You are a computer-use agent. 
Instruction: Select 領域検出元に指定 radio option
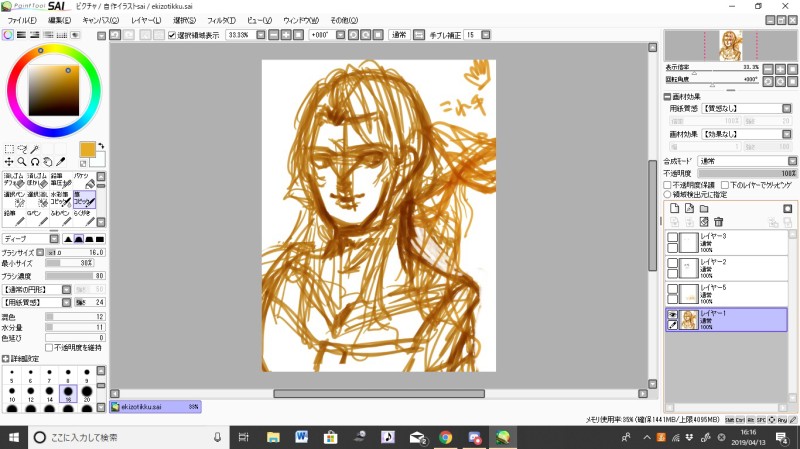[667, 194]
